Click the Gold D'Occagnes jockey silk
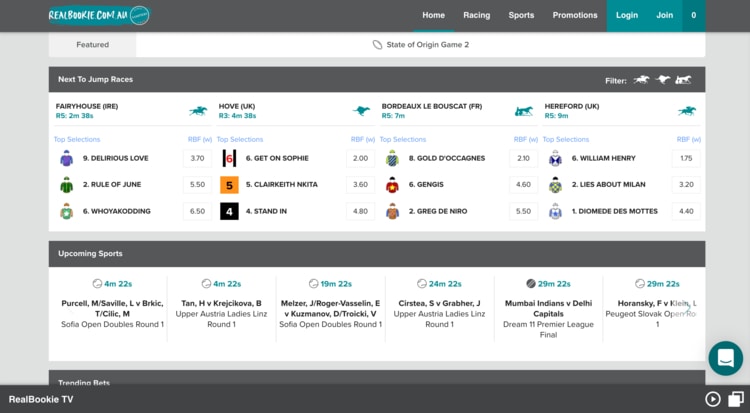 coord(392,158)
